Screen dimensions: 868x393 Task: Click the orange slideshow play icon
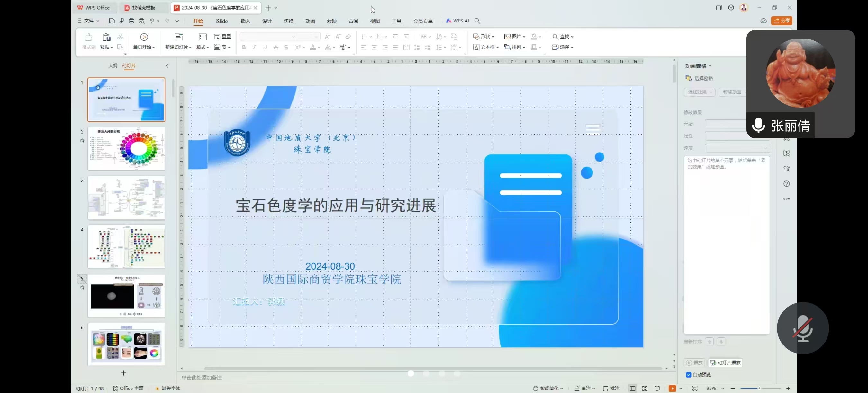tap(672, 388)
